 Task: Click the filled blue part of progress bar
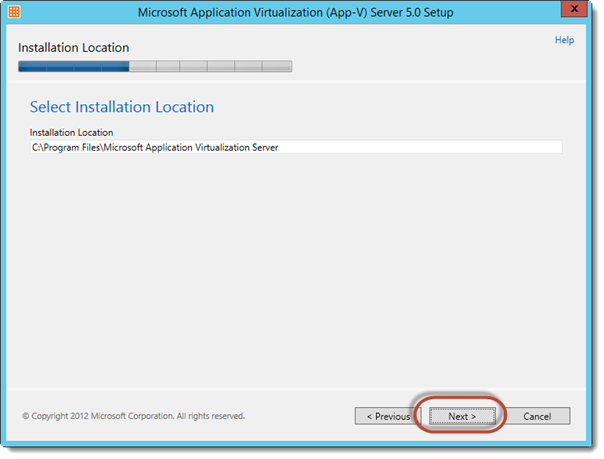tap(73, 67)
